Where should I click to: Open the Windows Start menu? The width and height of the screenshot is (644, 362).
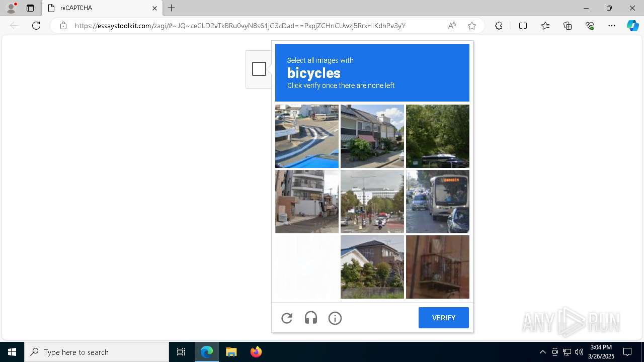click(12, 352)
